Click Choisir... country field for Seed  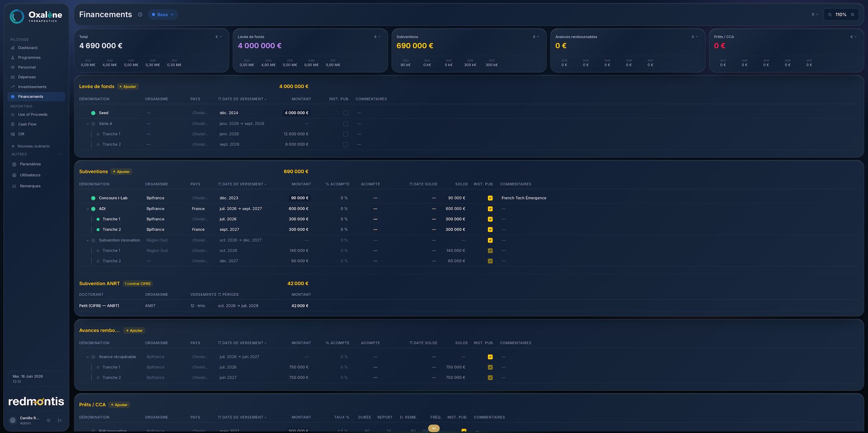click(200, 113)
